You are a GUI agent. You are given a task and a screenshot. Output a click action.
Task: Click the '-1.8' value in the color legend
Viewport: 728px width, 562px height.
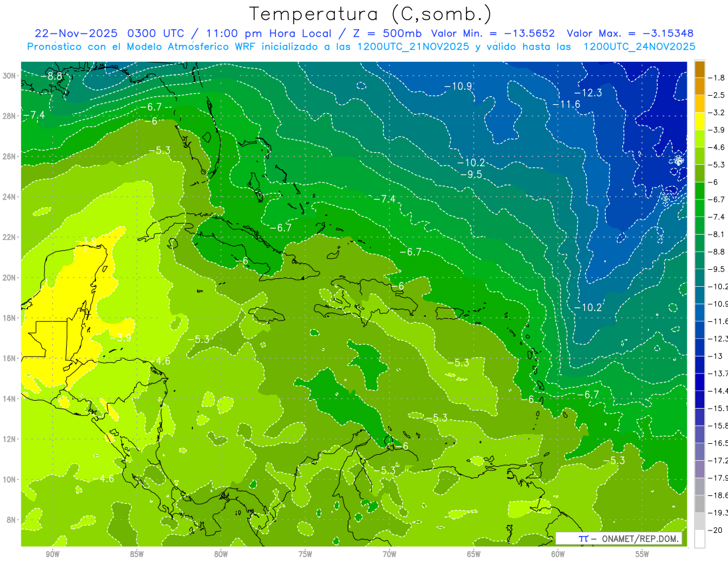point(716,78)
